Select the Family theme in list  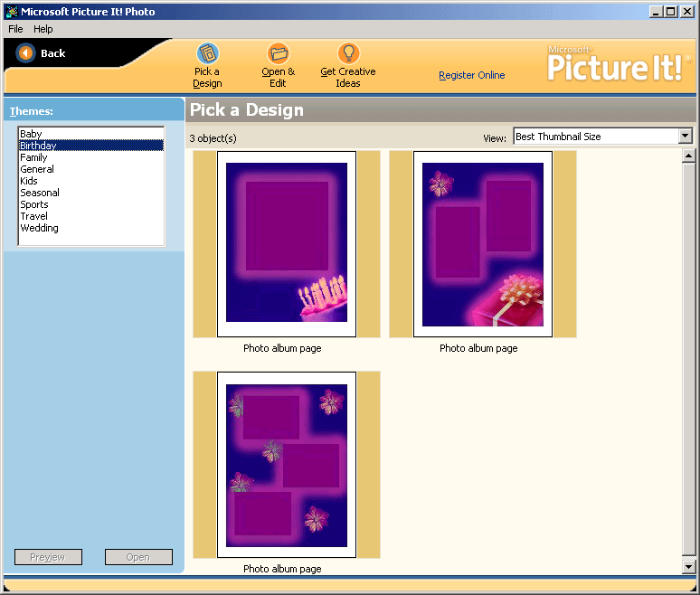(34, 157)
